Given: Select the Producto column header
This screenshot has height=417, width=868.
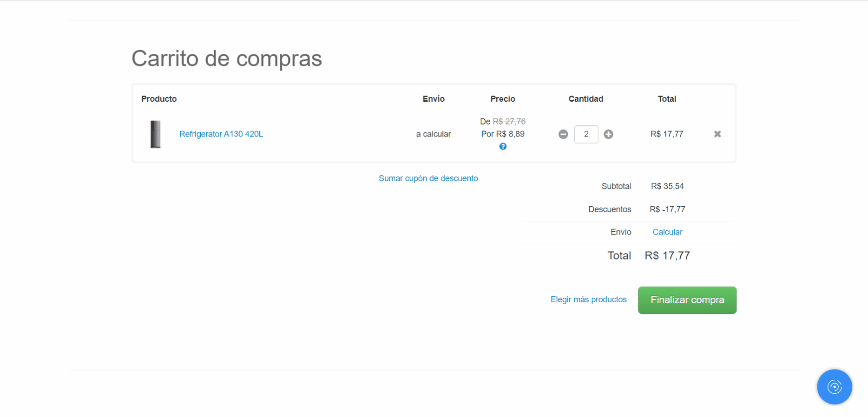Looking at the screenshot, I should pyautogui.click(x=159, y=99).
